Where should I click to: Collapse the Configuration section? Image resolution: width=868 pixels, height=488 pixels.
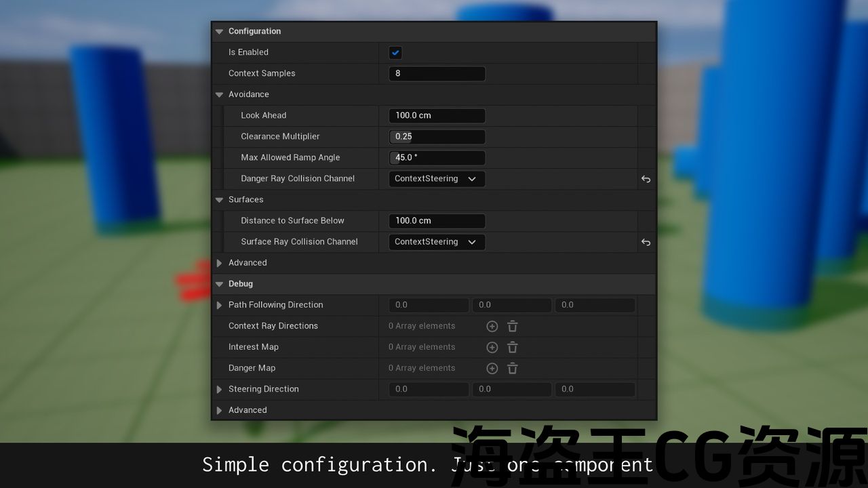(x=219, y=32)
